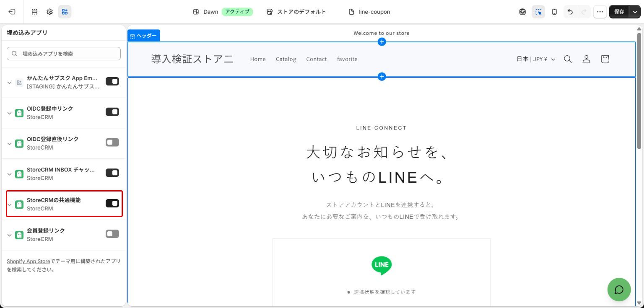Click the green LINE logo
644x308 pixels.
tap(382, 266)
